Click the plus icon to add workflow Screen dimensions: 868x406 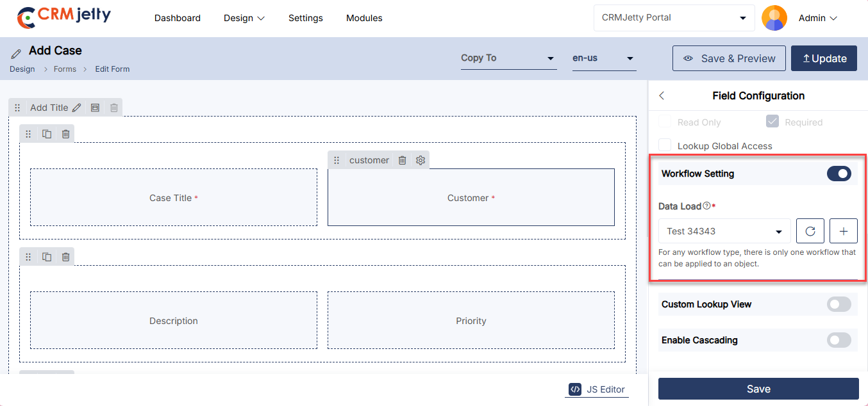pos(843,231)
